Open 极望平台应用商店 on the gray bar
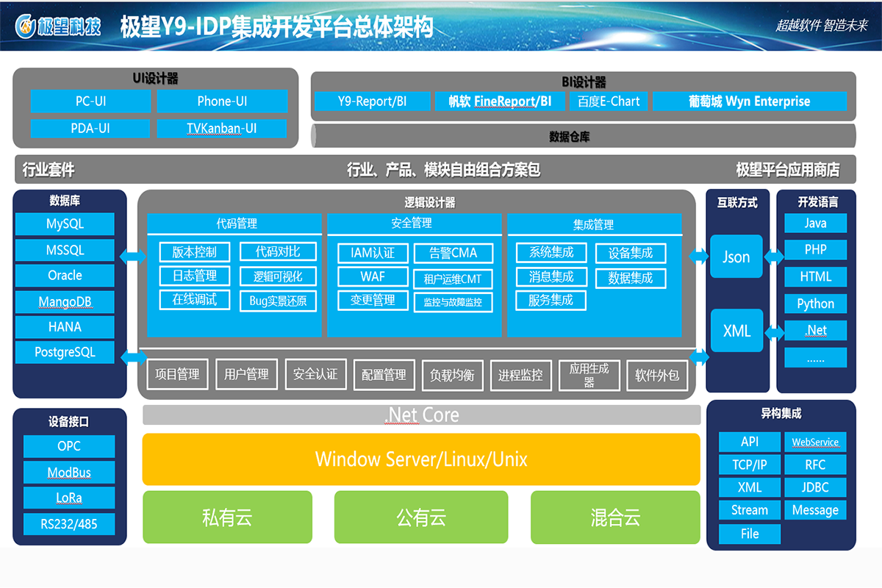 pyautogui.click(x=787, y=170)
